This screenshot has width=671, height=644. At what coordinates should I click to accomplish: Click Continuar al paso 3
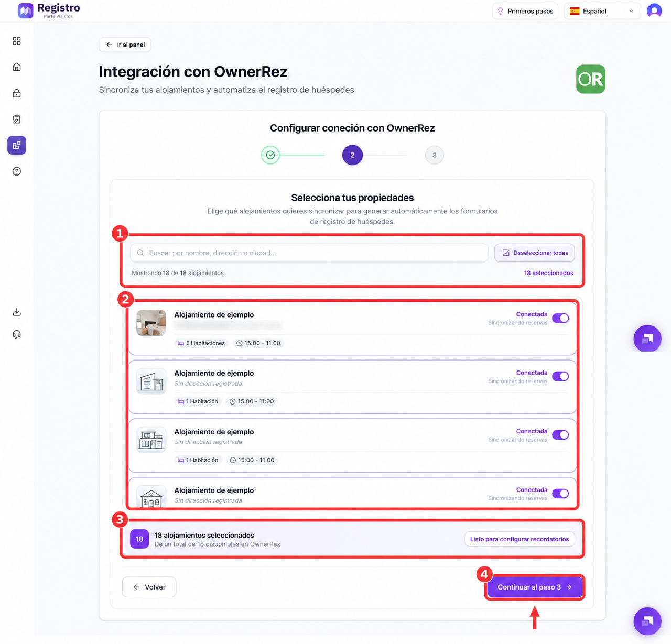coord(535,587)
